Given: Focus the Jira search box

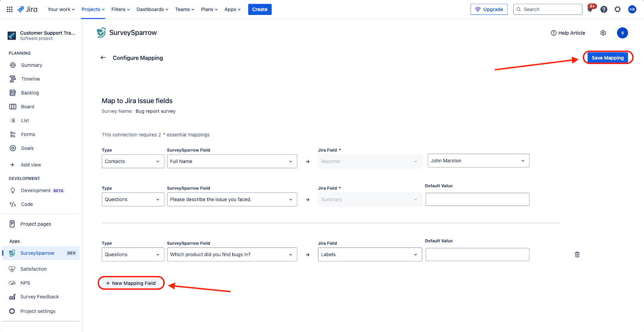Looking at the screenshot, I should tap(548, 9).
